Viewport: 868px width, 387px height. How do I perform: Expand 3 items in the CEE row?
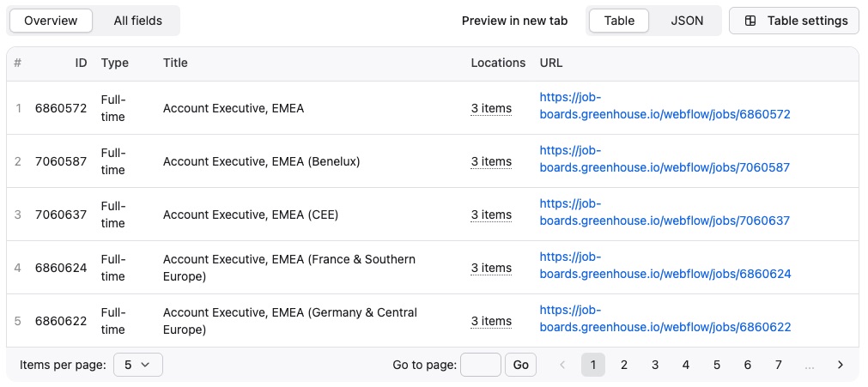click(x=491, y=215)
